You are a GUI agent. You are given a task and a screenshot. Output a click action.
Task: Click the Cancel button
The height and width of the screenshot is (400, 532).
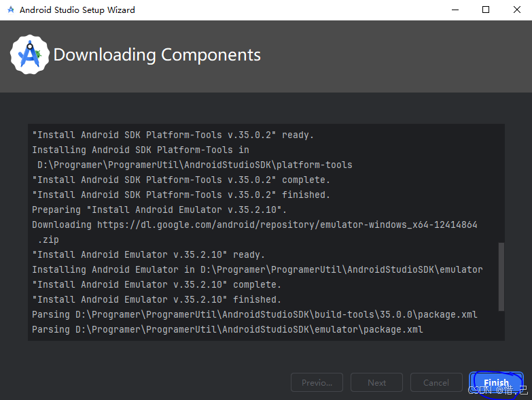[x=436, y=382]
